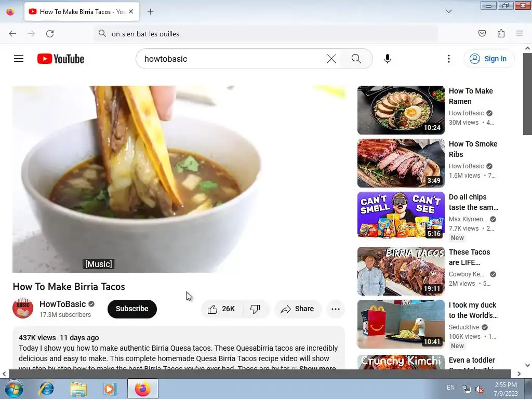532x399 pixels.
Task: Click horizontal scrollbar right arrow
Action: tap(519, 374)
